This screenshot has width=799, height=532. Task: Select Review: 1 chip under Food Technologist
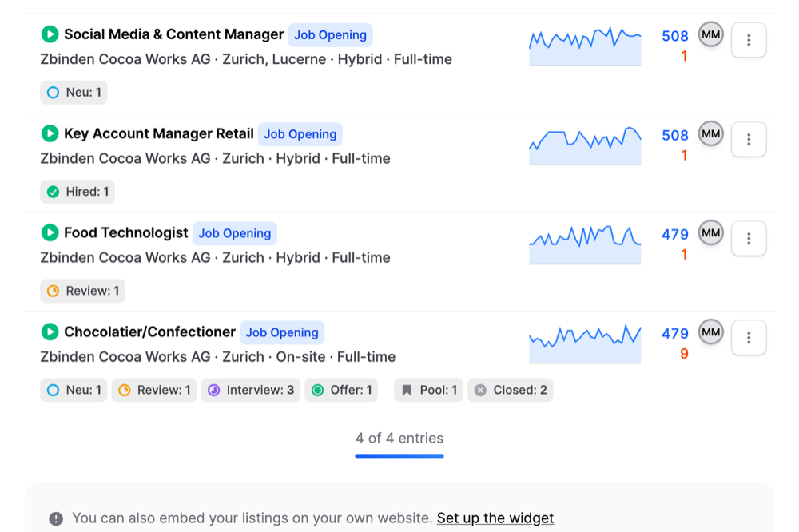pyautogui.click(x=82, y=291)
